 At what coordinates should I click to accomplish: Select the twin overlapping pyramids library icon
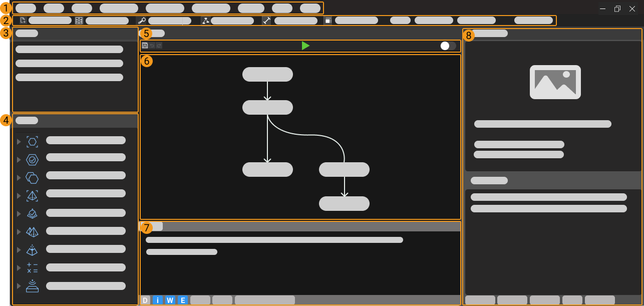point(32,232)
